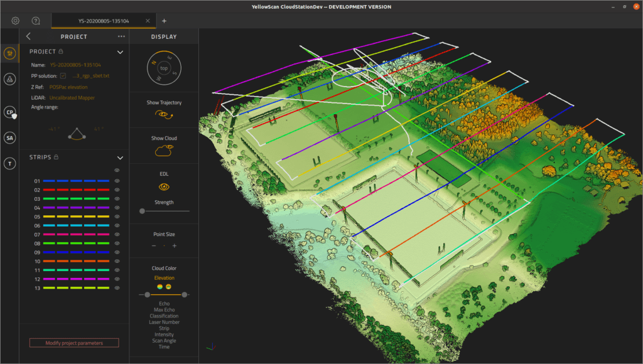Hide strip 13 with eye icon
This screenshot has width=643, height=364.
click(x=117, y=288)
